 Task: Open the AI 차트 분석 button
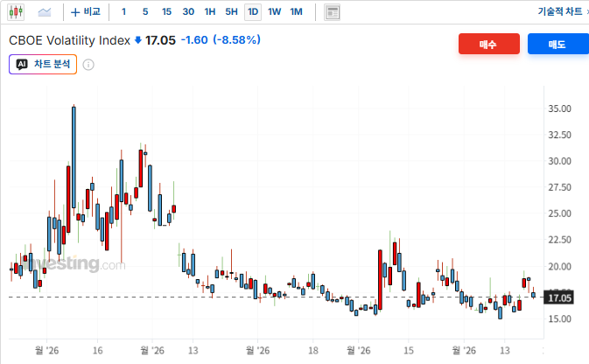pos(43,64)
